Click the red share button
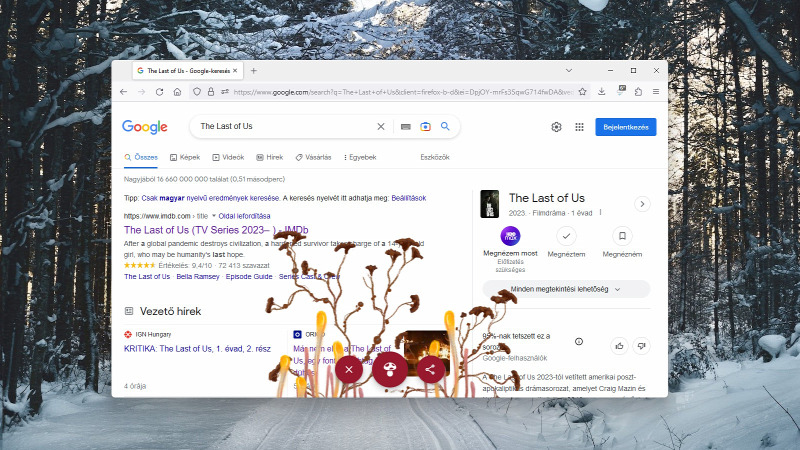The image size is (800, 450). click(430, 369)
